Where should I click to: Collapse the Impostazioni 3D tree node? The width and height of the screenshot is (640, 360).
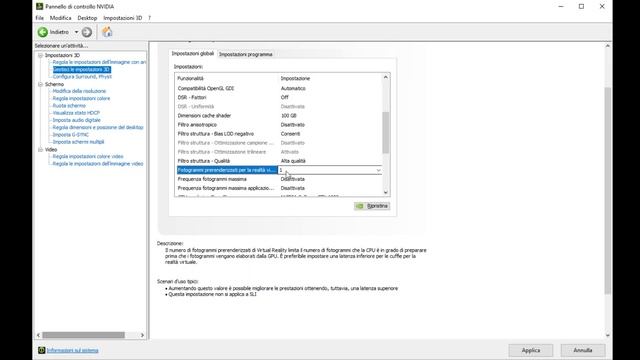point(40,55)
